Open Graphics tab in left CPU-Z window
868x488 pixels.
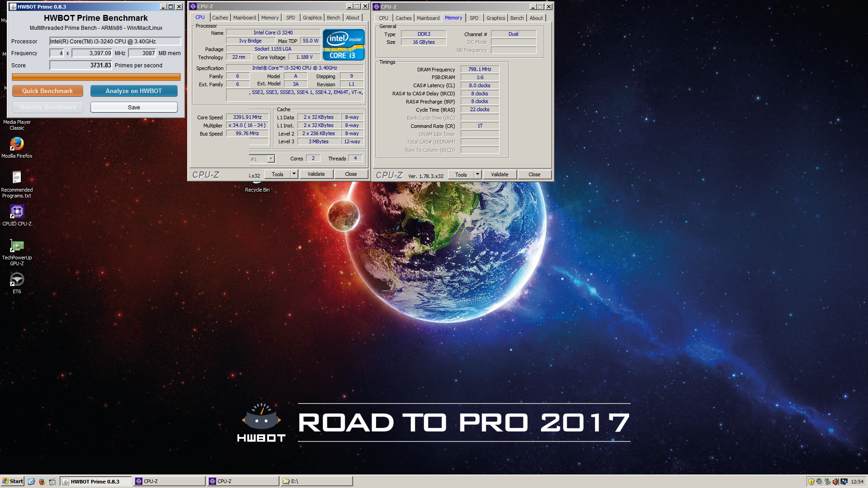312,18
